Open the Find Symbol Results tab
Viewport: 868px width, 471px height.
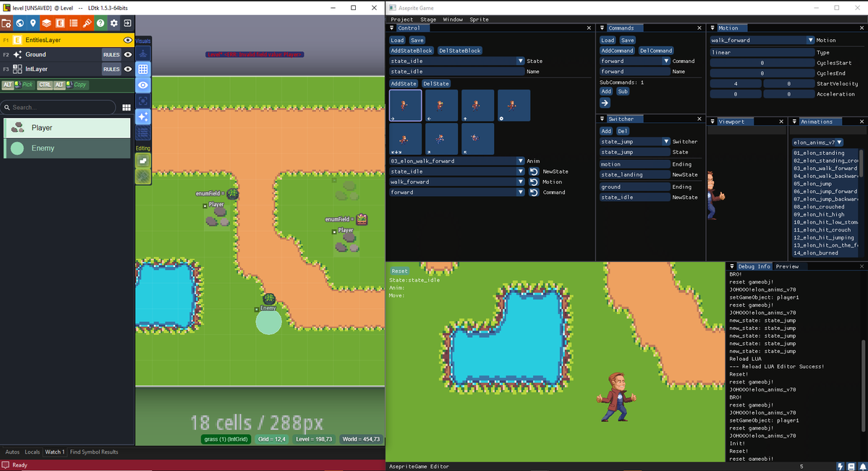(94, 452)
